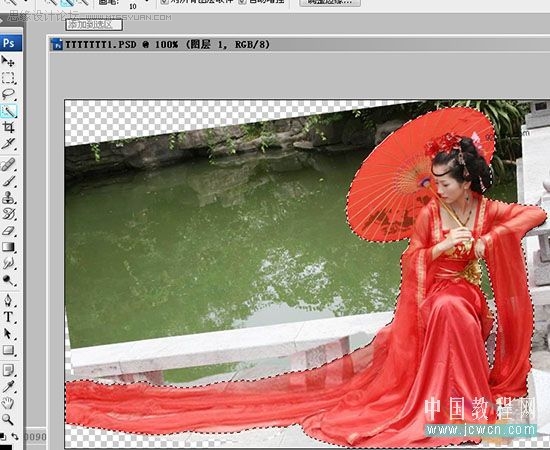Select the Hand tool
550x450 pixels.
(x=8, y=403)
